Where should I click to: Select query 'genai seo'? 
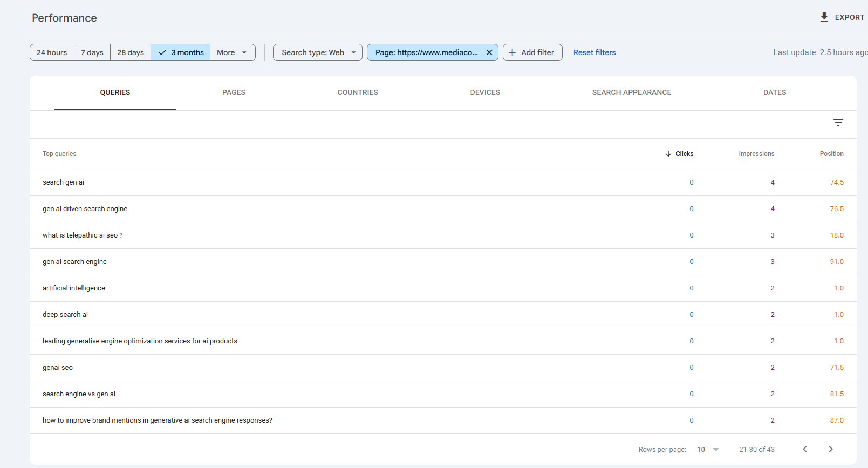pos(58,368)
